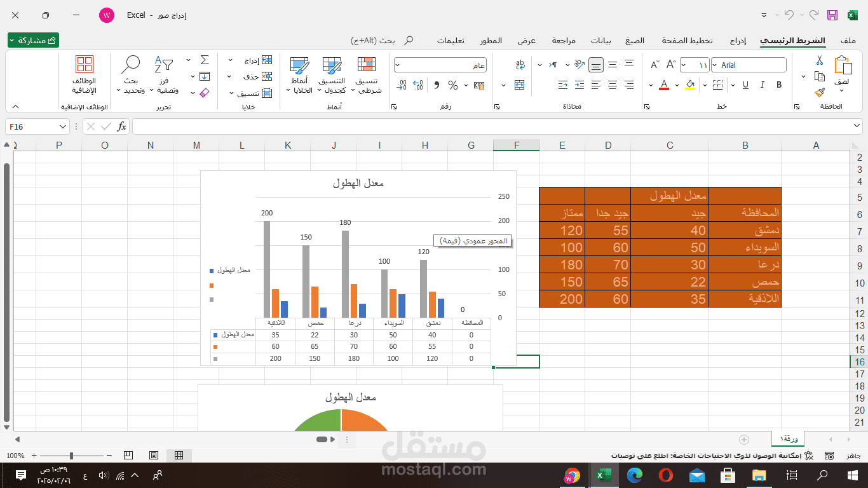Viewport: 868px width, 488px height.
Task: Open Opera browser from the taskbar
Action: (x=666, y=475)
